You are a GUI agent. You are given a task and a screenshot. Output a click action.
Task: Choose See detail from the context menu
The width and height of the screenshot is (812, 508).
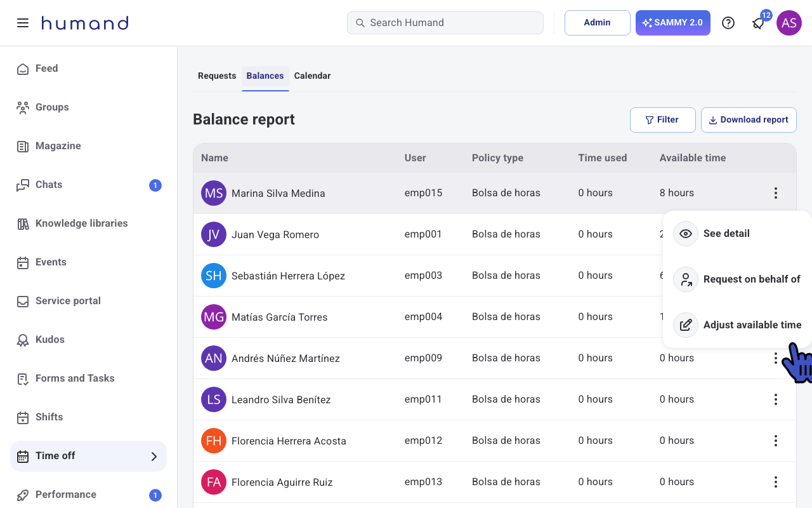[x=737, y=234]
